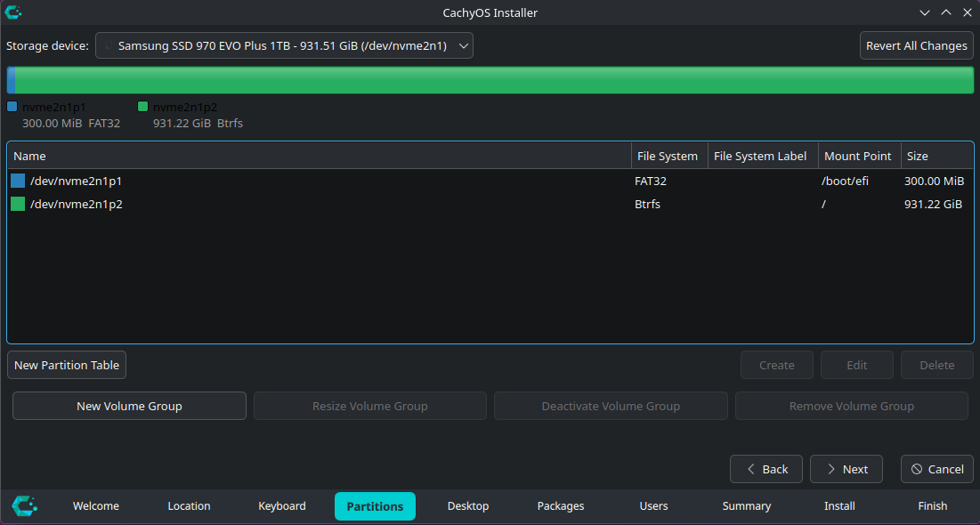This screenshot has width=980, height=525.
Task: Select the green nvme2n1p2 legend swatch
Action: (142, 107)
